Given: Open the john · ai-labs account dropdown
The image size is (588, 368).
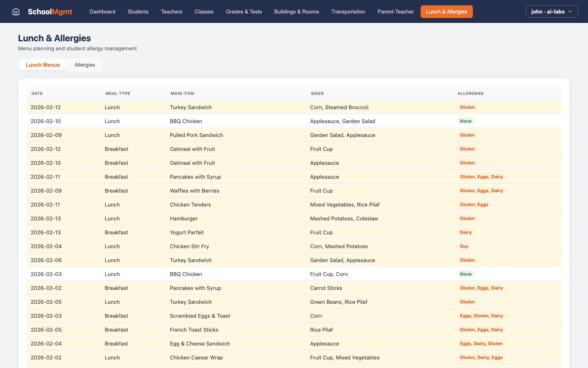Looking at the screenshot, I should coord(552,11).
